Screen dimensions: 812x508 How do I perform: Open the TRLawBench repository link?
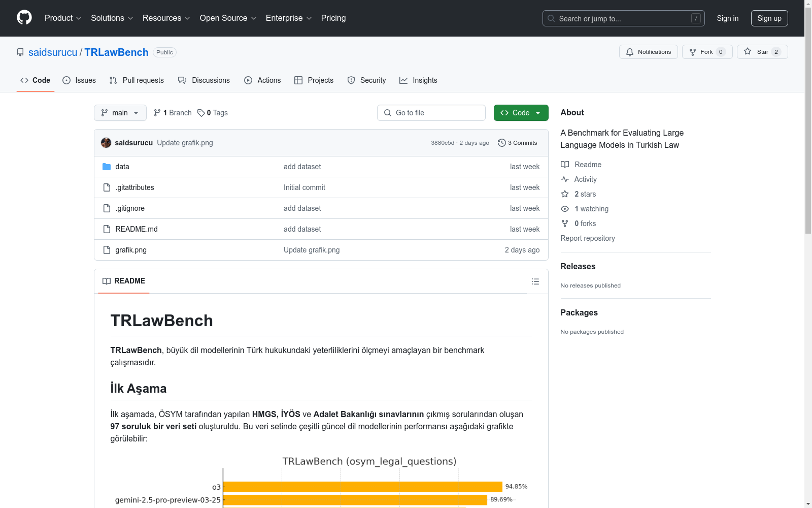coord(116,52)
